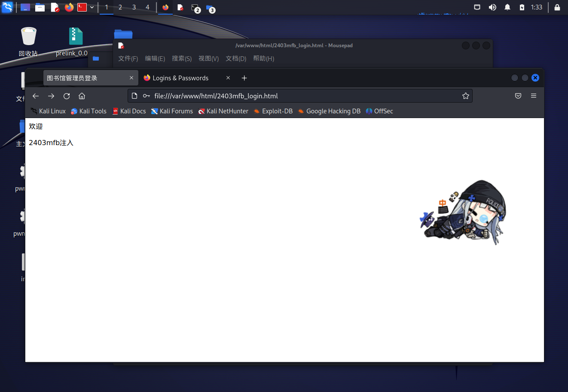Expand the terminal launcher dropdown arrow
Image resolution: width=568 pixels, height=392 pixels.
point(92,7)
